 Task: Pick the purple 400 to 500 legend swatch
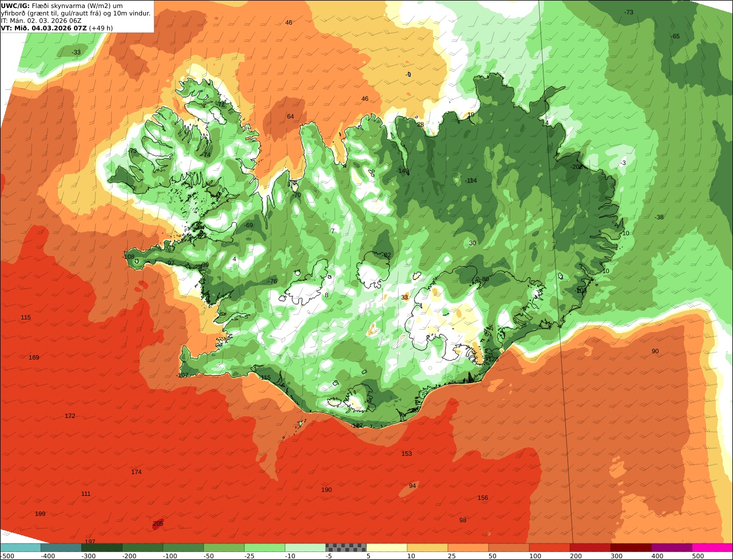(x=671, y=547)
